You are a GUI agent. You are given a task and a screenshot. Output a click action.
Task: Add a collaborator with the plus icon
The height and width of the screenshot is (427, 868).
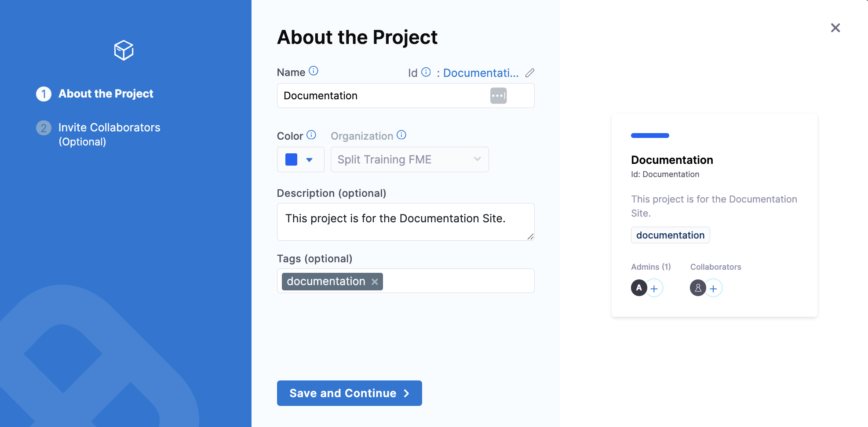click(x=713, y=289)
